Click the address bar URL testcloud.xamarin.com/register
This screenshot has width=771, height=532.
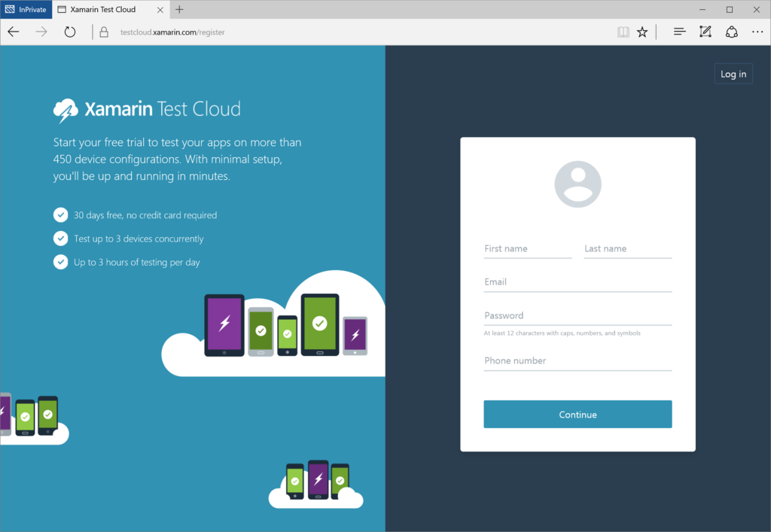(x=172, y=32)
